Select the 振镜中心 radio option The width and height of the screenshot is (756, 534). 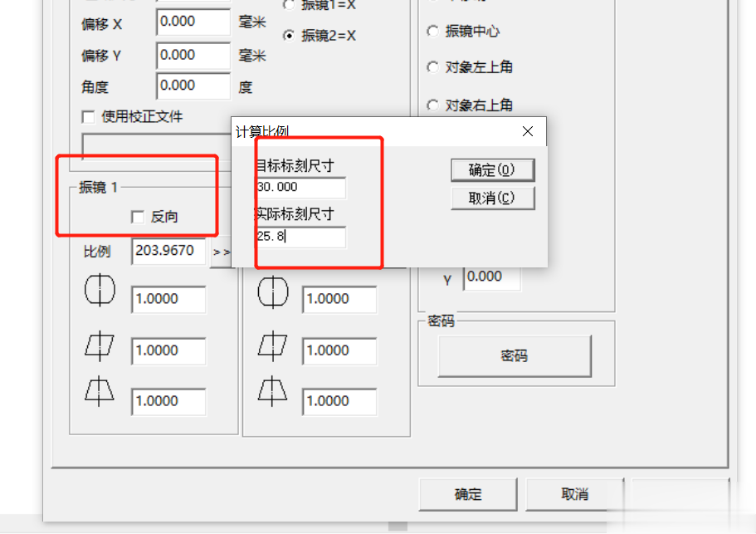click(432, 32)
